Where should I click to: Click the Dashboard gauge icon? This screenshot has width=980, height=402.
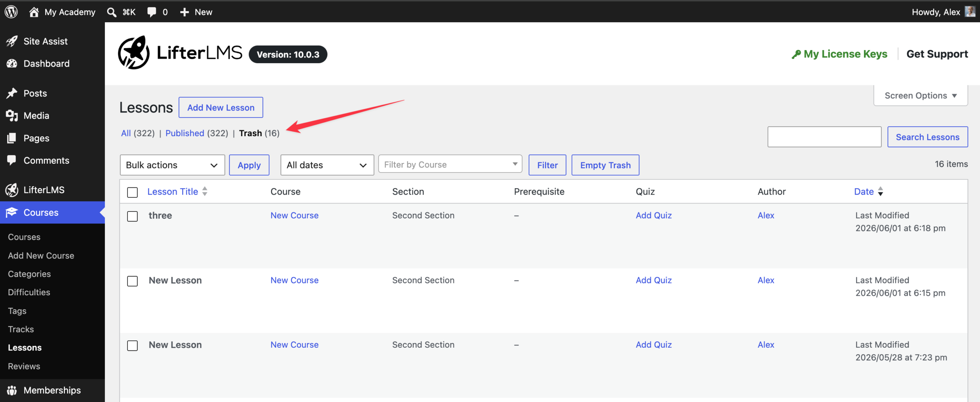[12, 63]
